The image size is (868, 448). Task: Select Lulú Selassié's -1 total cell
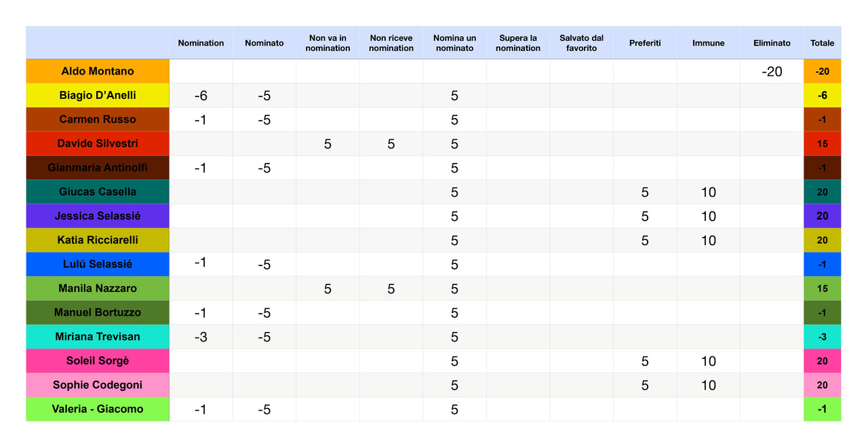point(823,264)
